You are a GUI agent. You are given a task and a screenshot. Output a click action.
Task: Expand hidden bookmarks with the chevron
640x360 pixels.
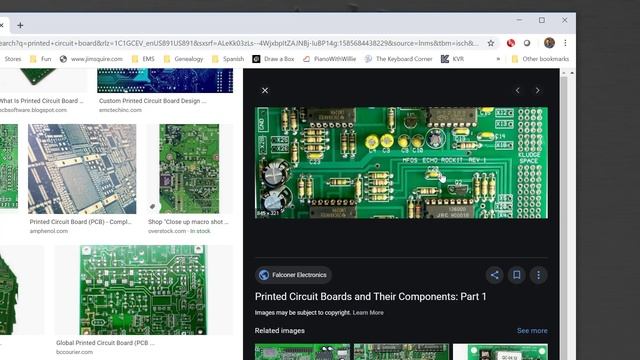point(498,59)
